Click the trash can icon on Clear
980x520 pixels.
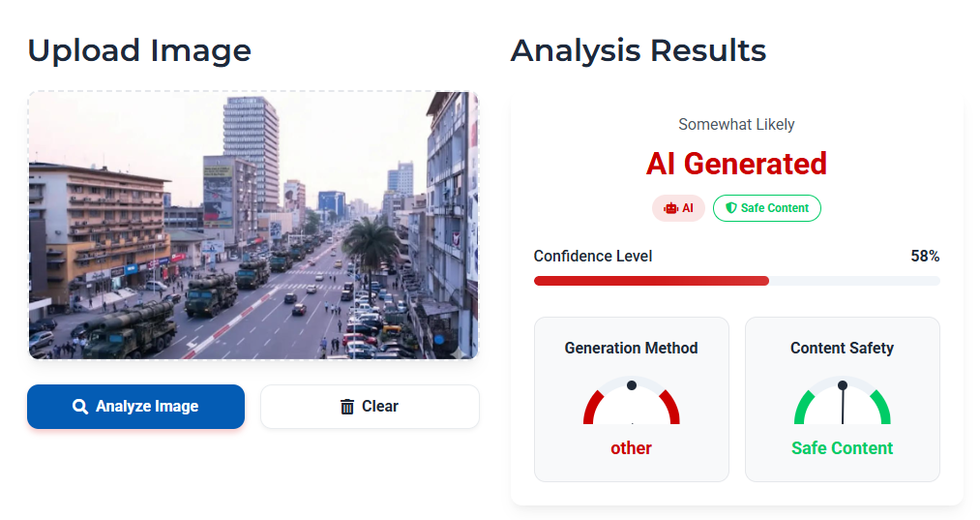(347, 407)
